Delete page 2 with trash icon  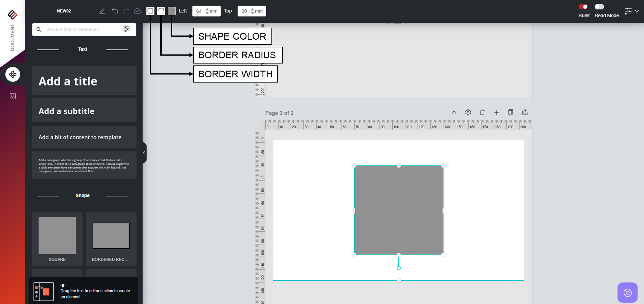(482, 113)
